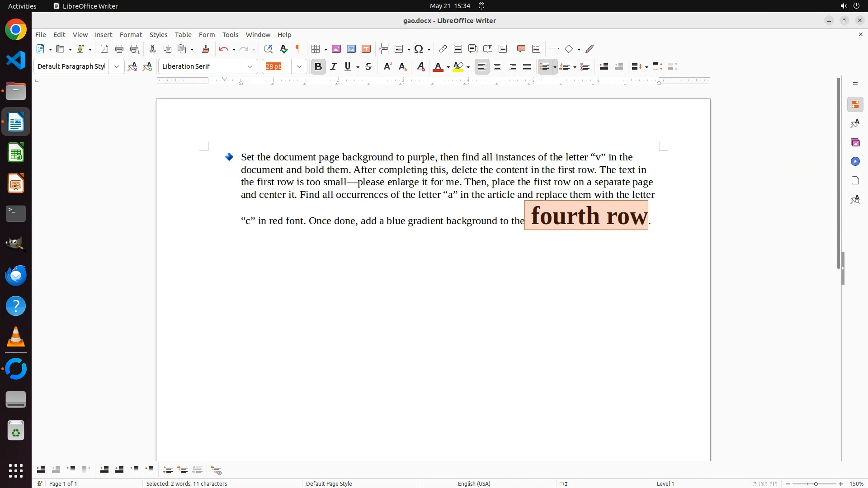Image resolution: width=868 pixels, height=488 pixels.
Task: Open the sidebar Gallery panel
Action: (x=855, y=143)
